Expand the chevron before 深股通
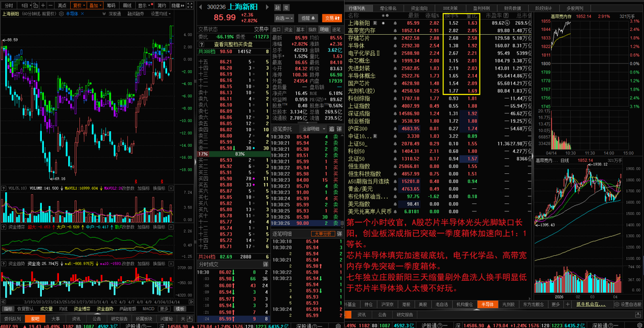This screenshot has width=644, height=328. click(104, 14)
